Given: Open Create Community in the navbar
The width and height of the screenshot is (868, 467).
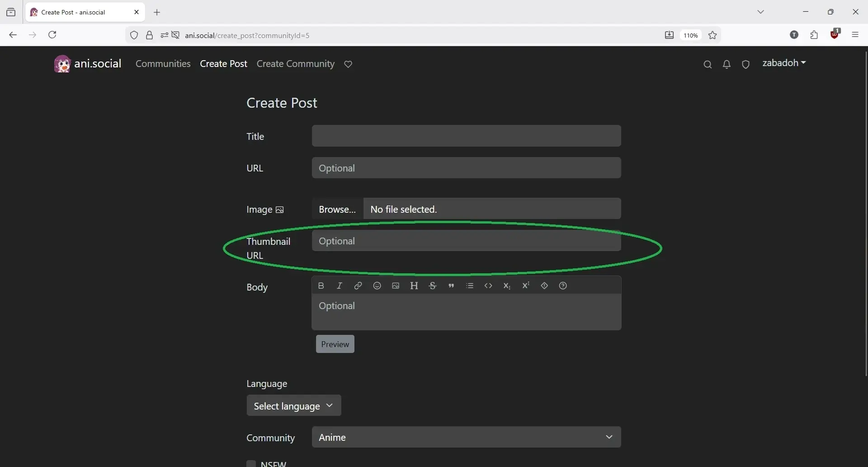Looking at the screenshot, I should [296, 64].
